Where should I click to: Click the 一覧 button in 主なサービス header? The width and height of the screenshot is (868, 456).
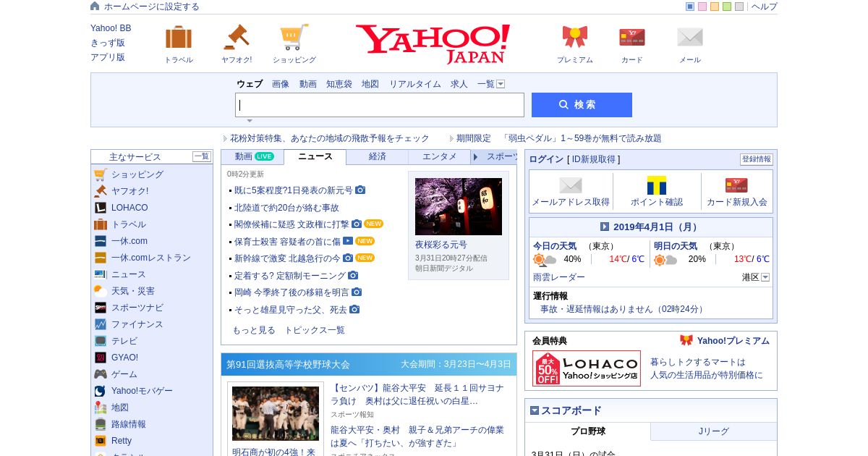coord(202,156)
